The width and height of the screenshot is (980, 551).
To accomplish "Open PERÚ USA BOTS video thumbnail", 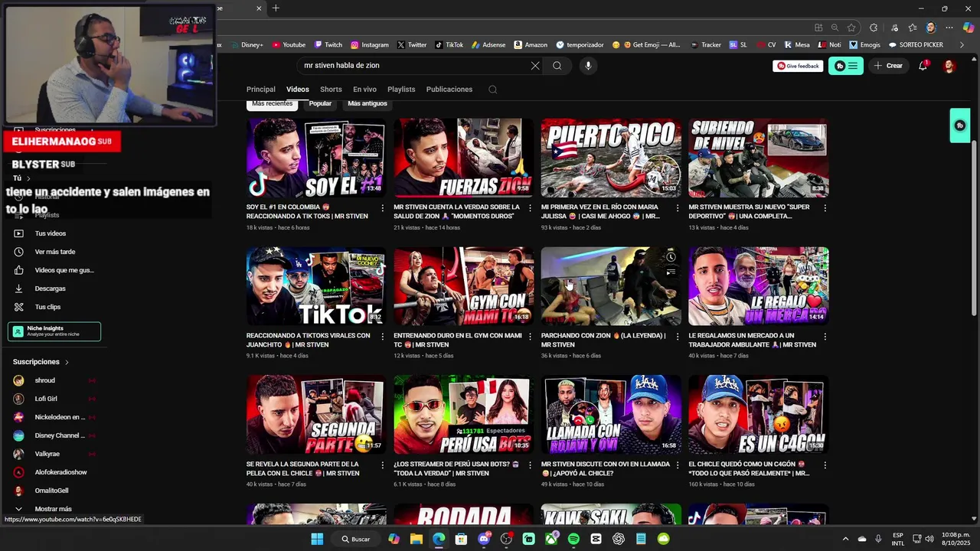I will pos(463,415).
